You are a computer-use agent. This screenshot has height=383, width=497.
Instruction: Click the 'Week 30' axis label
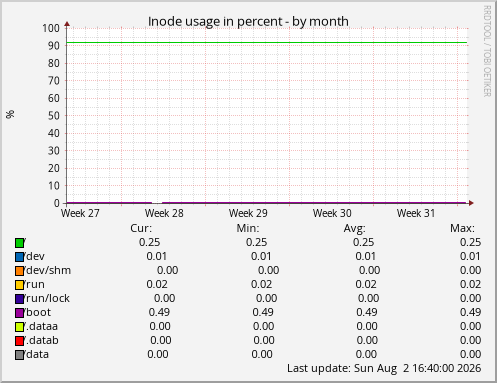coord(332,213)
